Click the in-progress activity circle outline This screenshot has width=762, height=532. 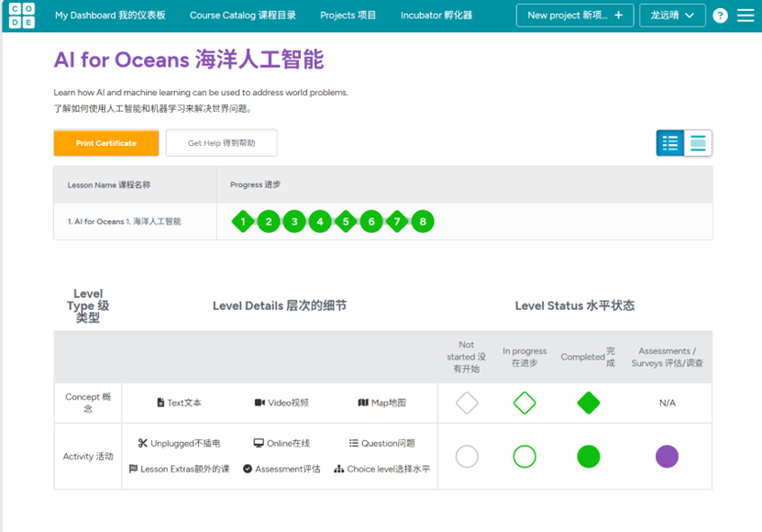(525, 457)
